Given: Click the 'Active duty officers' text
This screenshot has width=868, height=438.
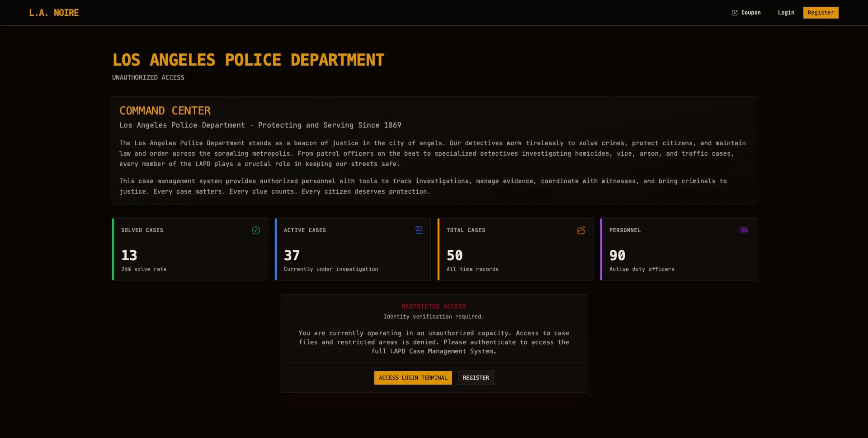Looking at the screenshot, I should 642,269.
